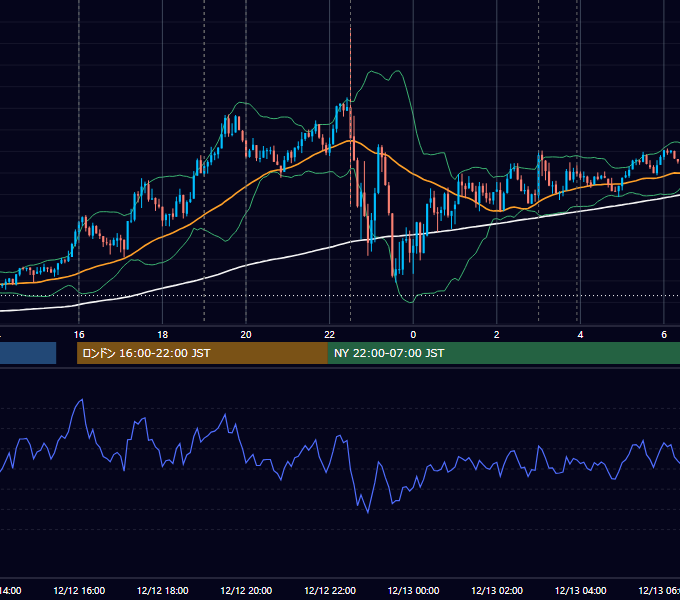
Task: Click the 16 hour label on chart axis
Action: click(x=79, y=334)
